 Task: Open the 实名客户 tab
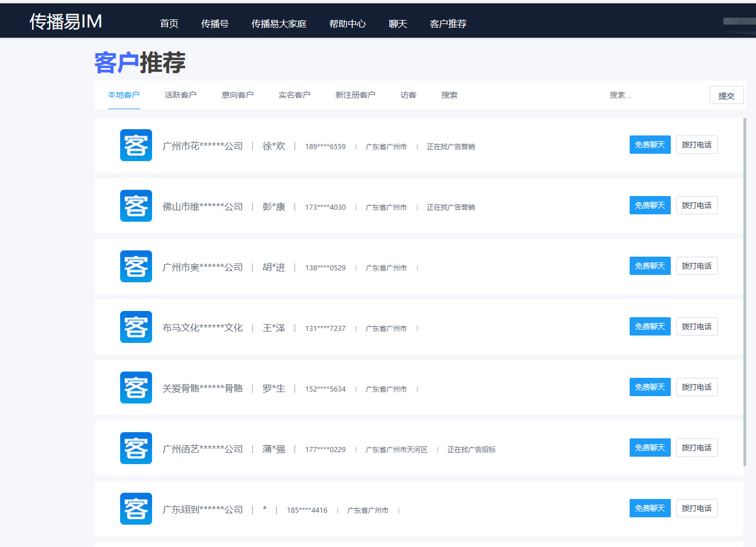pyautogui.click(x=294, y=95)
